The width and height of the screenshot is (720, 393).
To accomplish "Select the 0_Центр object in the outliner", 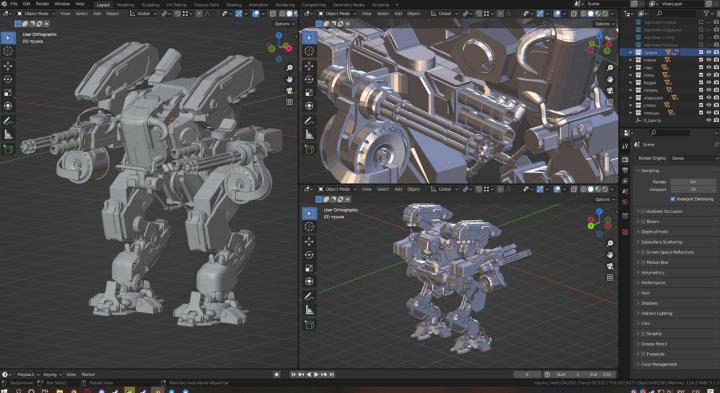I will tap(651, 120).
